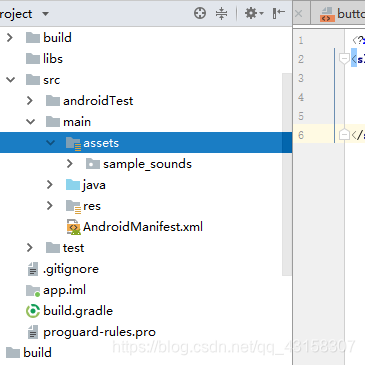Expand the top build folder
The height and width of the screenshot is (365, 365).
pyautogui.click(x=10, y=37)
